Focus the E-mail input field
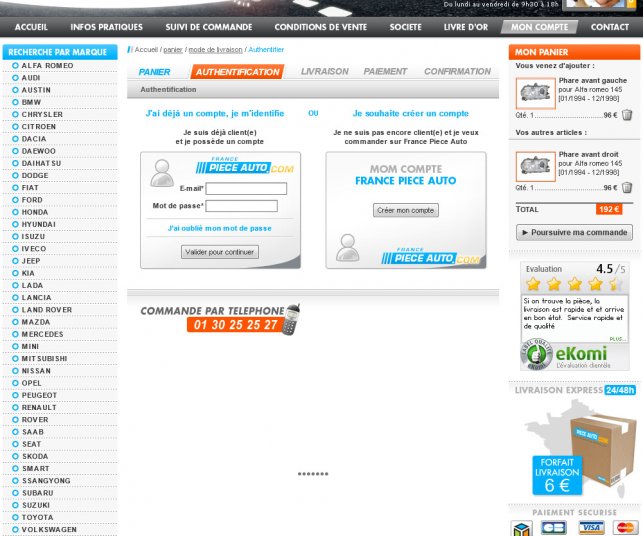This screenshot has height=536, width=643. pyautogui.click(x=246, y=189)
